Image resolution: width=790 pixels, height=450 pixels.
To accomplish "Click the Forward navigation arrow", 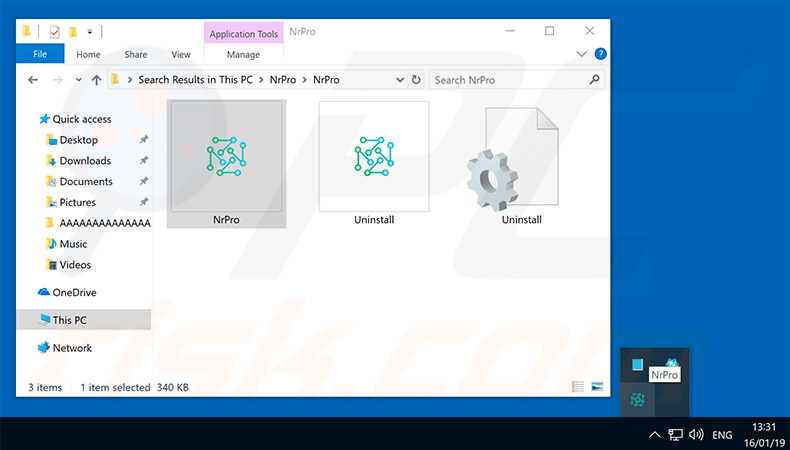I will tap(58, 80).
